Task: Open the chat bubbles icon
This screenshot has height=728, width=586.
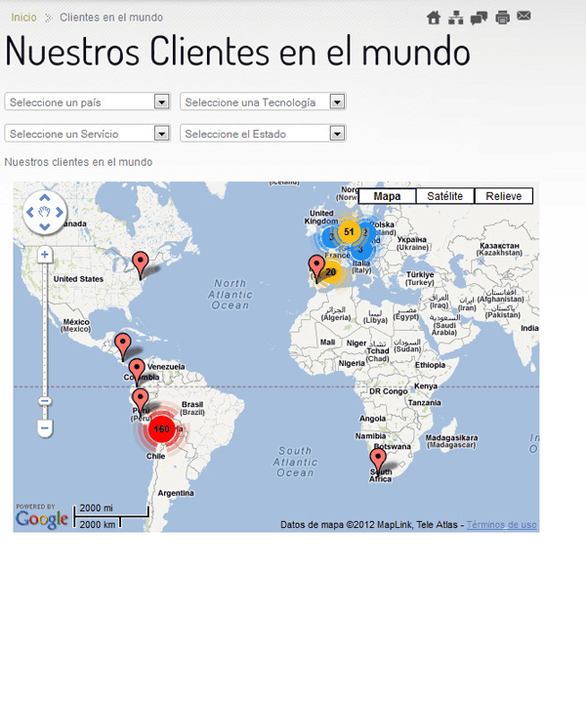Action: coord(479,18)
